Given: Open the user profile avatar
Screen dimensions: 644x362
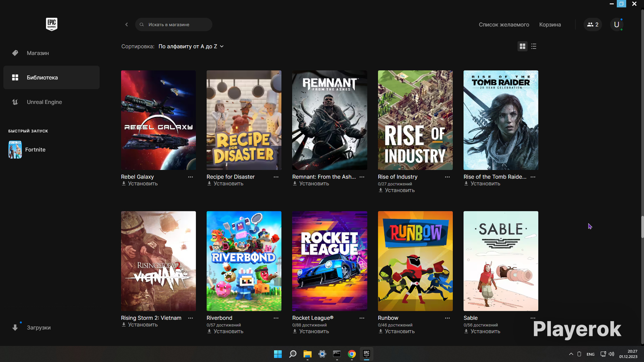Looking at the screenshot, I should click(616, 25).
